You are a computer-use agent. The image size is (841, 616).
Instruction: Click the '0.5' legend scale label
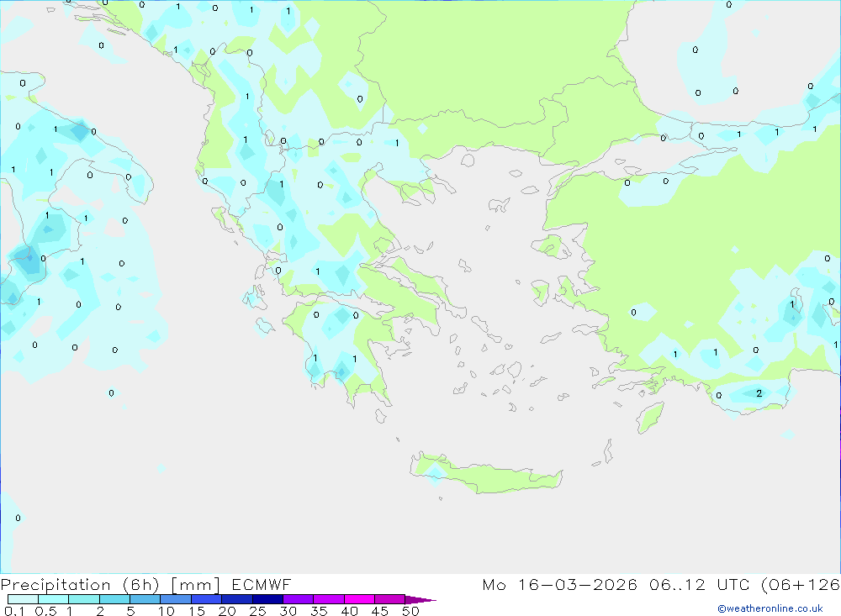pos(45,611)
